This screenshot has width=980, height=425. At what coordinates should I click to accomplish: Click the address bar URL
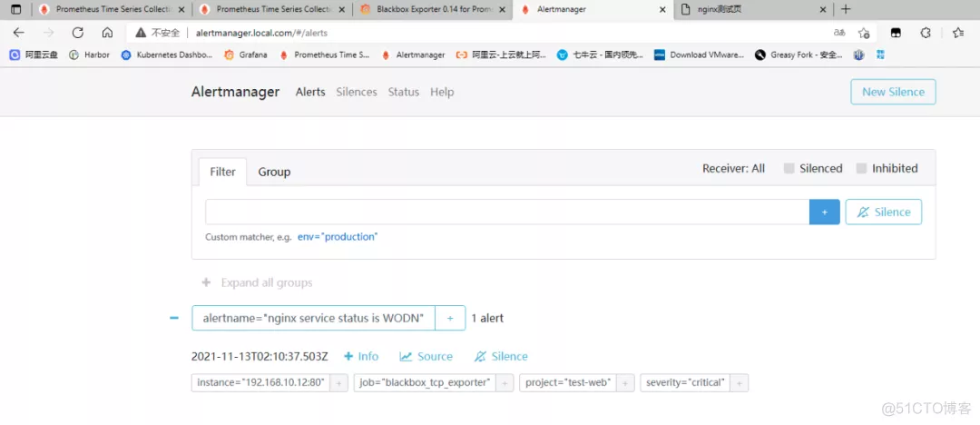[x=261, y=33]
